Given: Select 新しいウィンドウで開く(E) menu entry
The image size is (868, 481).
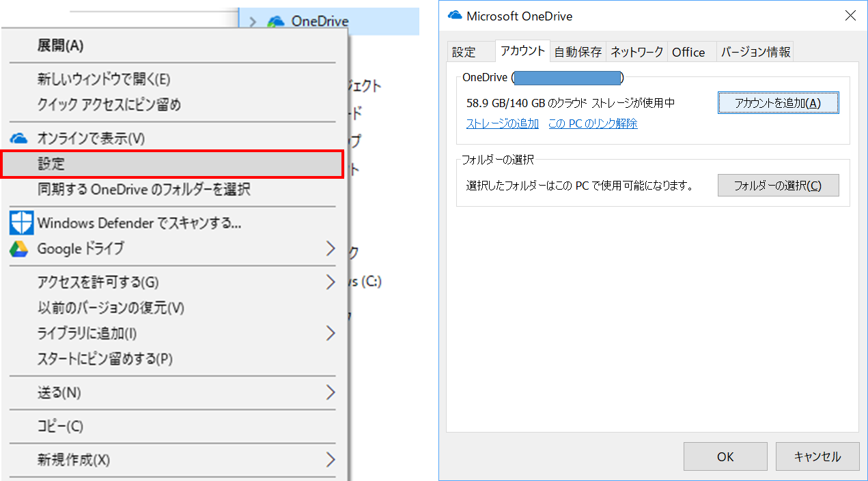Looking at the screenshot, I should click(x=171, y=80).
